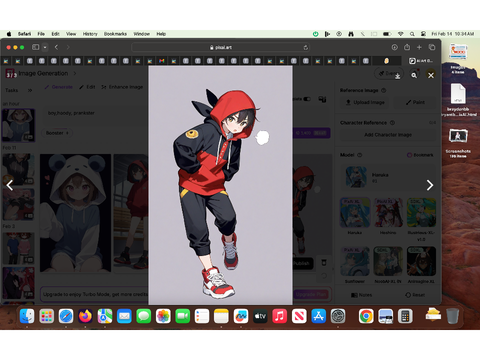Viewport: 480px width, 360px height.
Task: Expand the Image Generation chevron
Action: (75, 73)
